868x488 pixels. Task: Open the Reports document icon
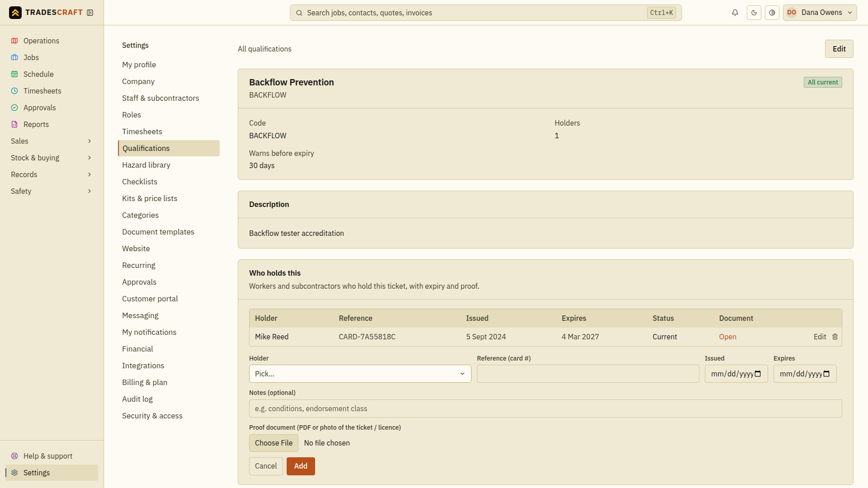[x=14, y=124]
